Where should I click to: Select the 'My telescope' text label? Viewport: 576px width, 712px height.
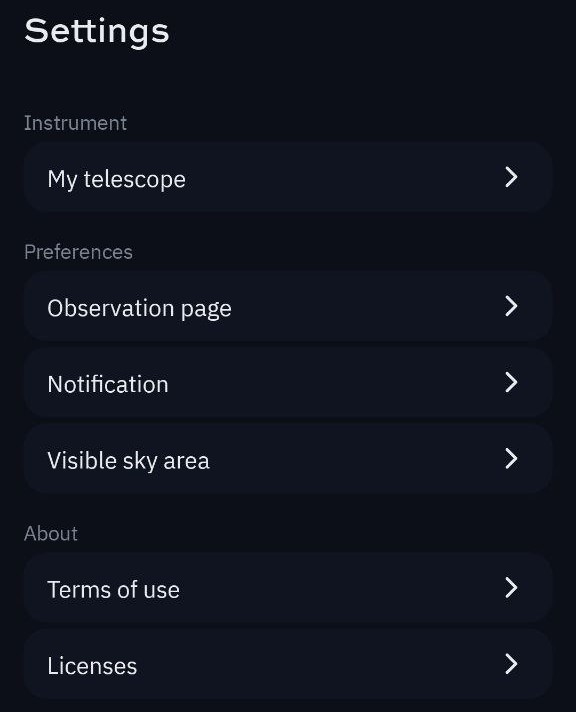(x=117, y=179)
